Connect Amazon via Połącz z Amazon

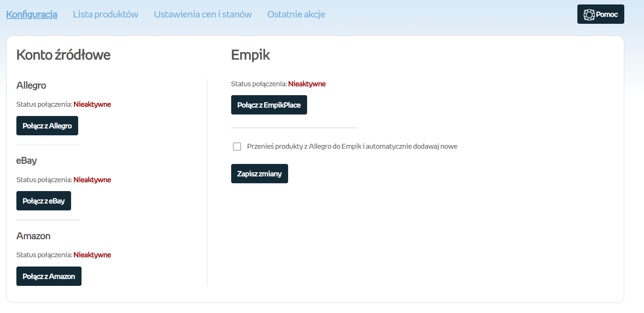click(49, 276)
